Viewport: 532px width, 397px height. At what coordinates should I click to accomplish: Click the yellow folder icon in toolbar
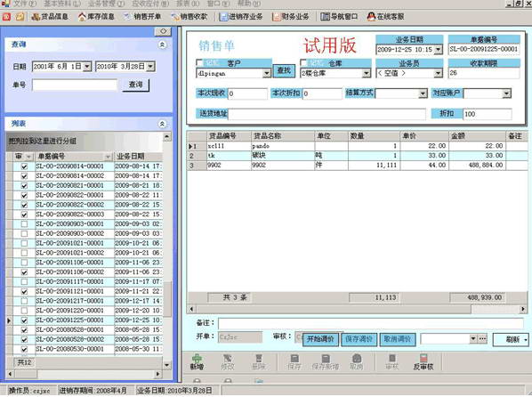[x=20, y=16]
